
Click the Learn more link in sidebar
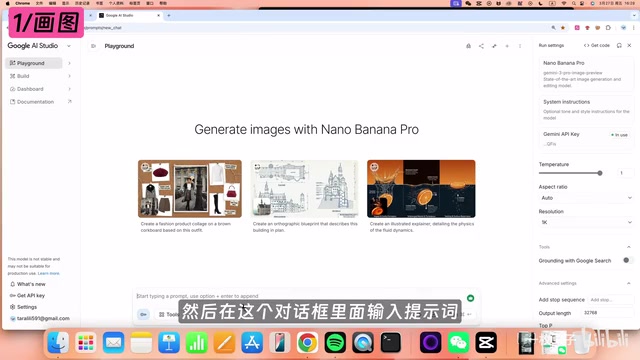point(49,273)
